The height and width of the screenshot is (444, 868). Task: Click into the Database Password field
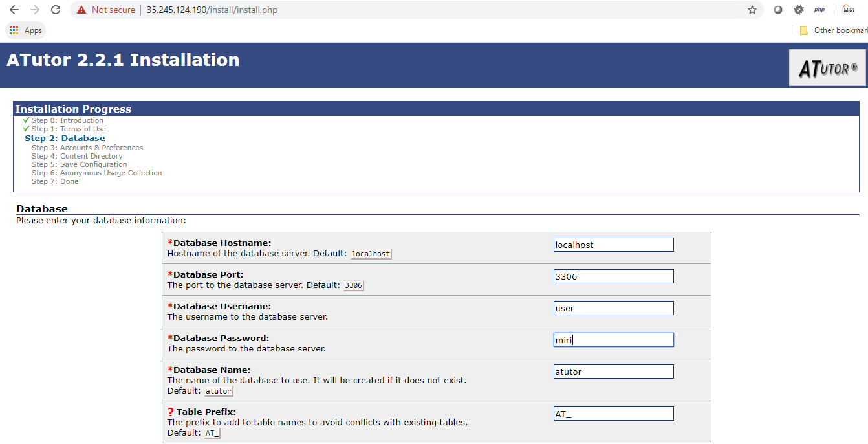tap(613, 340)
